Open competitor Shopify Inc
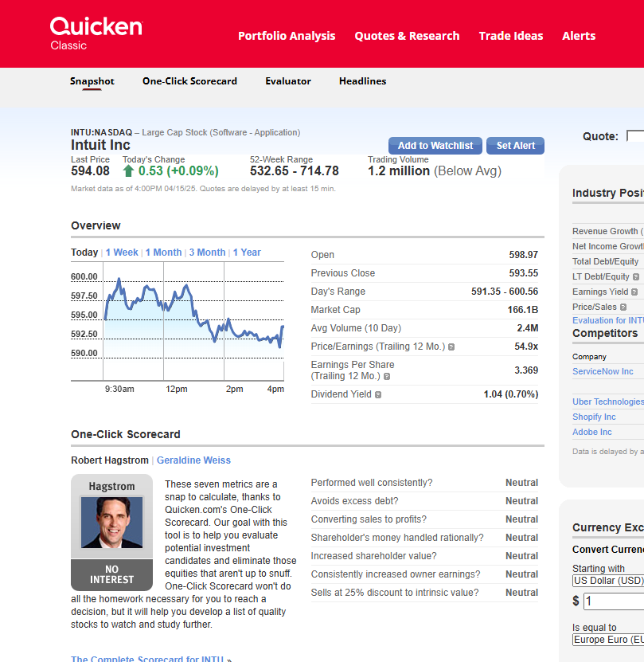This screenshot has height=662, width=644. point(594,417)
